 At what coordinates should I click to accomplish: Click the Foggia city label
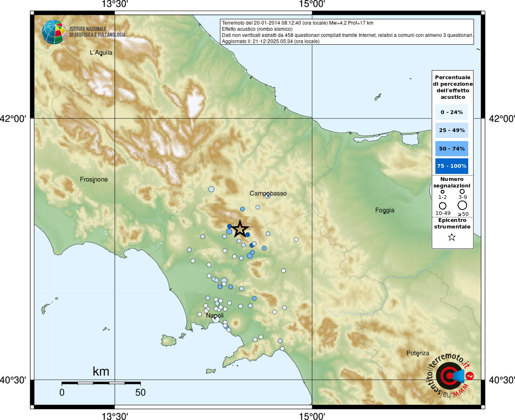pos(385,210)
